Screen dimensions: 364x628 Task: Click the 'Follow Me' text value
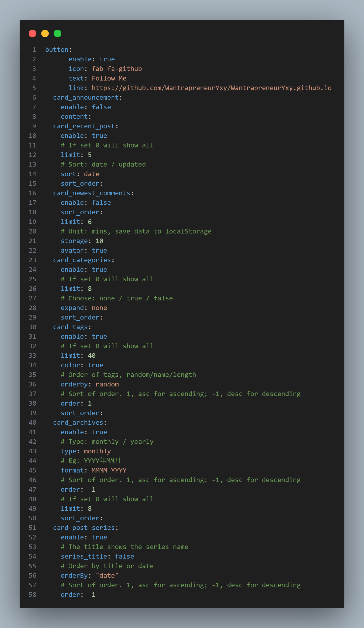[x=109, y=78]
